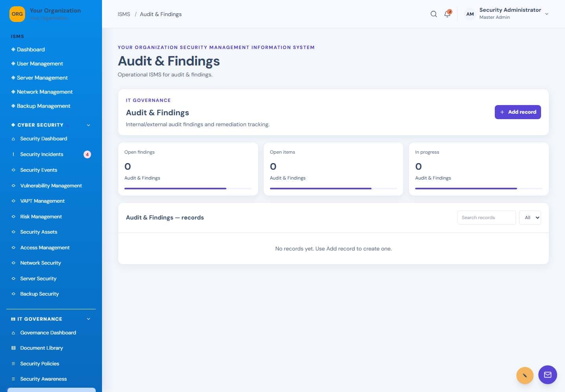Click the Risk Management diamond icon
The width and height of the screenshot is (565, 392).
(x=13, y=217)
